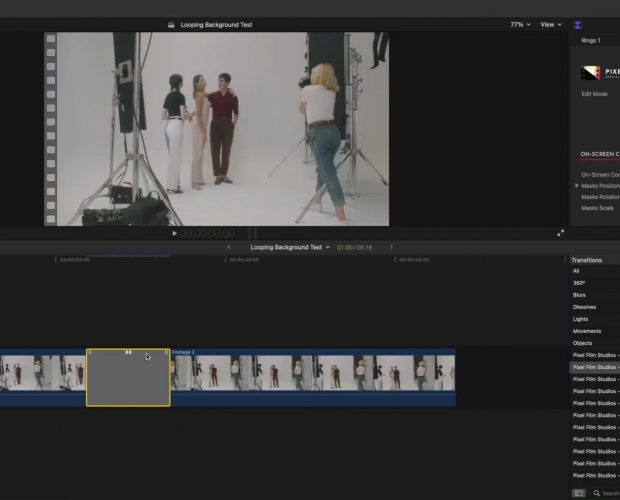Play the viewer video
This screenshot has height=500, width=620.
point(174,233)
